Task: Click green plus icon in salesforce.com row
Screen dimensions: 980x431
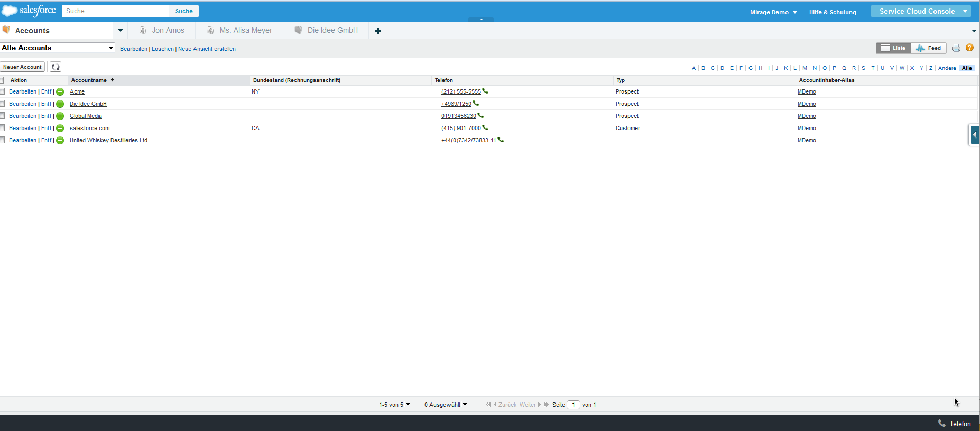Action: (60, 129)
